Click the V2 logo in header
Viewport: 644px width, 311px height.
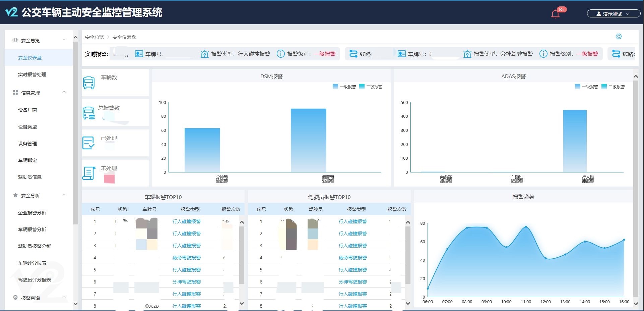coord(11,12)
